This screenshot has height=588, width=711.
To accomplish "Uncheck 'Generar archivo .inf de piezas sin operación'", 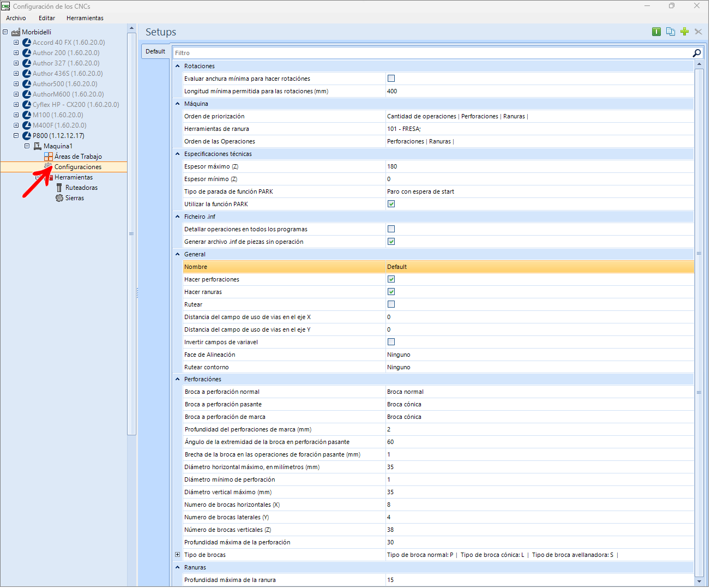I will [x=391, y=242].
